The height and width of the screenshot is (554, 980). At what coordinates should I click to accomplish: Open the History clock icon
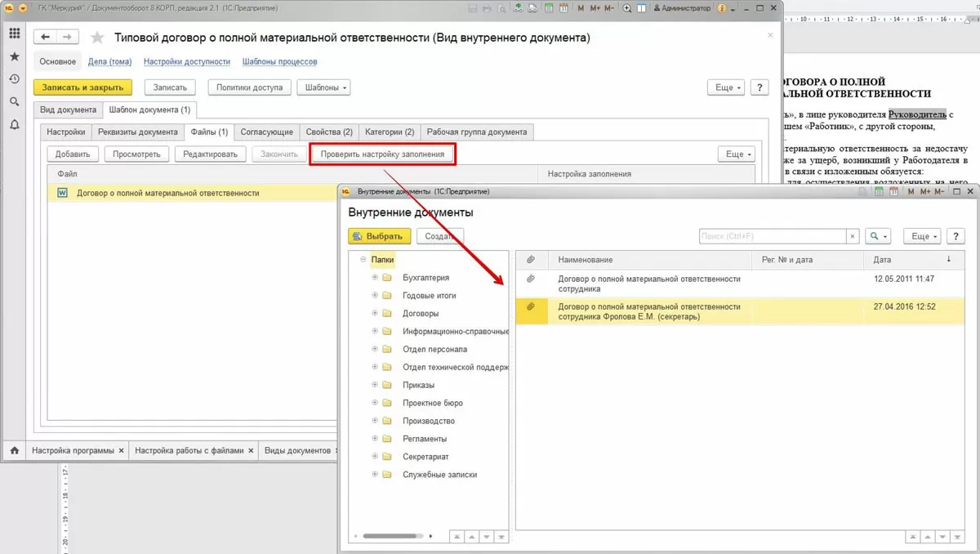pyautogui.click(x=14, y=79)
